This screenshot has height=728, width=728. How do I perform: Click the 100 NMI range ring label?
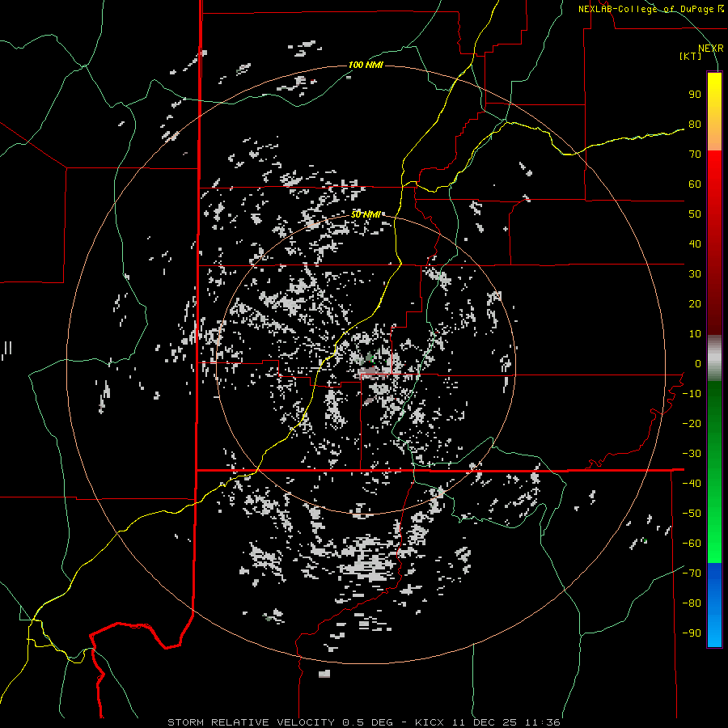point(366,65)
